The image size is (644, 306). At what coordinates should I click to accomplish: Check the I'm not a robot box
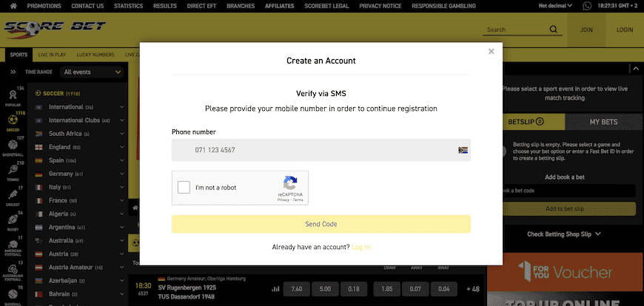(x=184, y=188)
